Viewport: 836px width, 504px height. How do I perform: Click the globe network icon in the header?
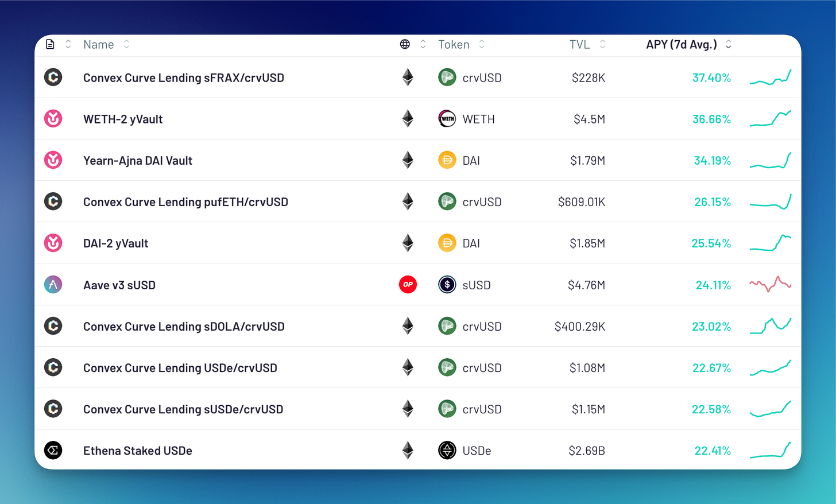point(405,44)
